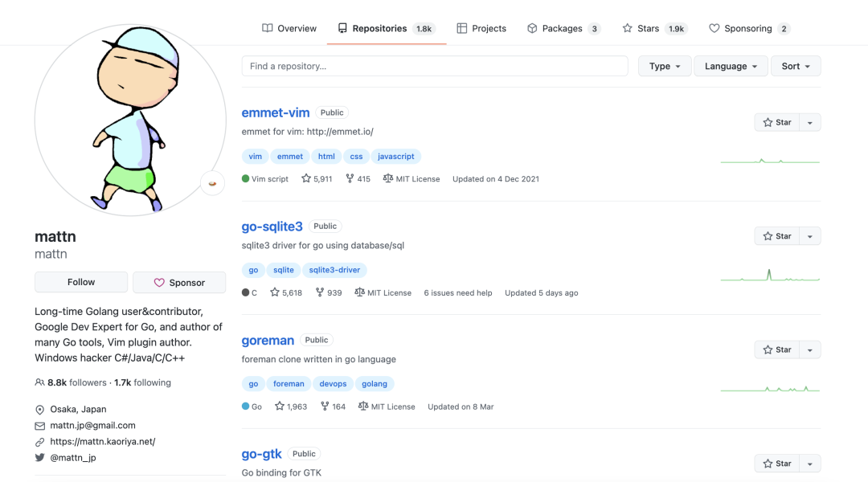The height and width of the screenshot is (482, 868).
Task: Open the go-gtk repository link
Action: click(261, 454)
